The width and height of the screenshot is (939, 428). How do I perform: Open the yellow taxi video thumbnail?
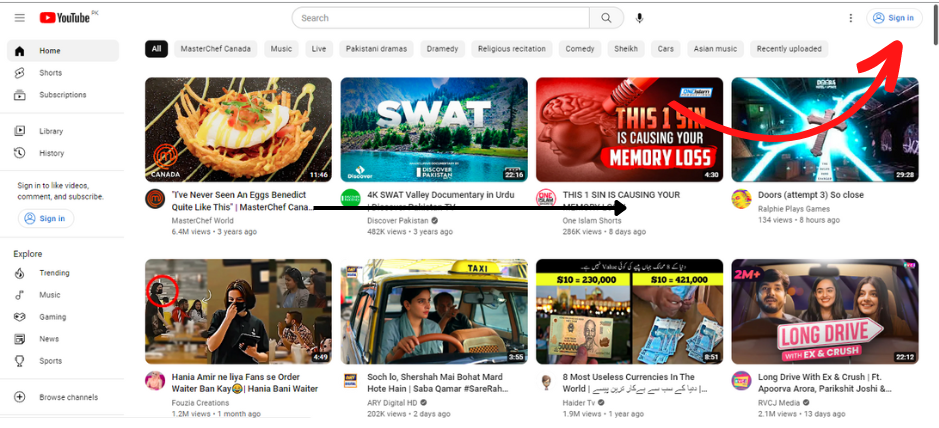434,311
